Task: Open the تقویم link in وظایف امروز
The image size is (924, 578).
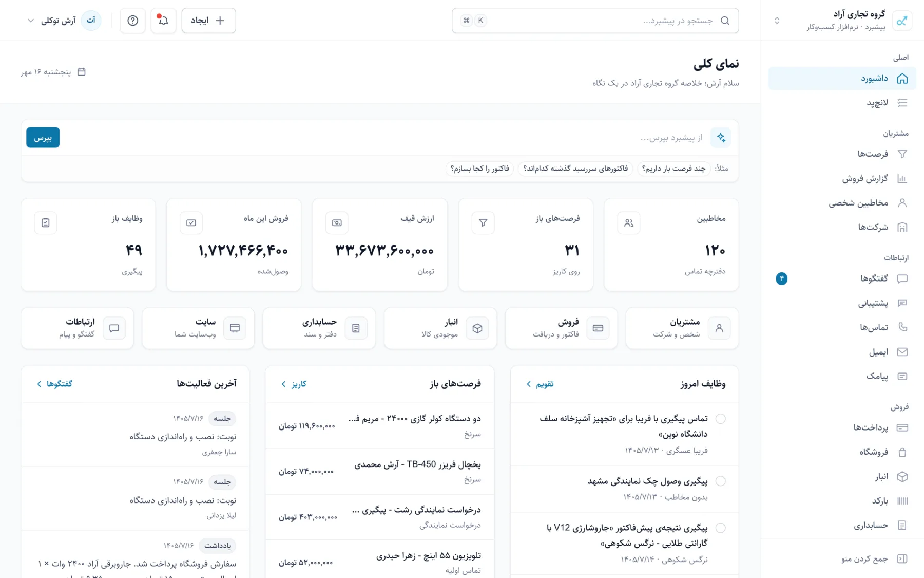Action: pos(540,384)
